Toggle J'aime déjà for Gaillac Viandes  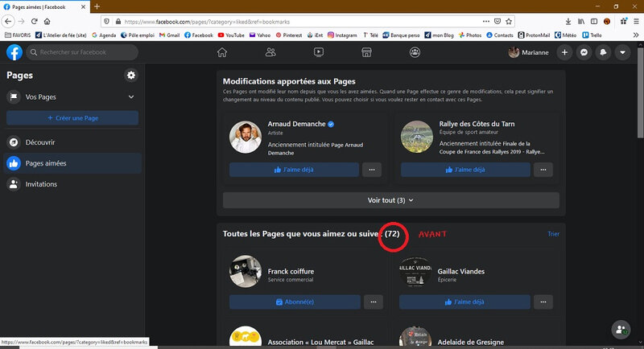click(464, 302)
